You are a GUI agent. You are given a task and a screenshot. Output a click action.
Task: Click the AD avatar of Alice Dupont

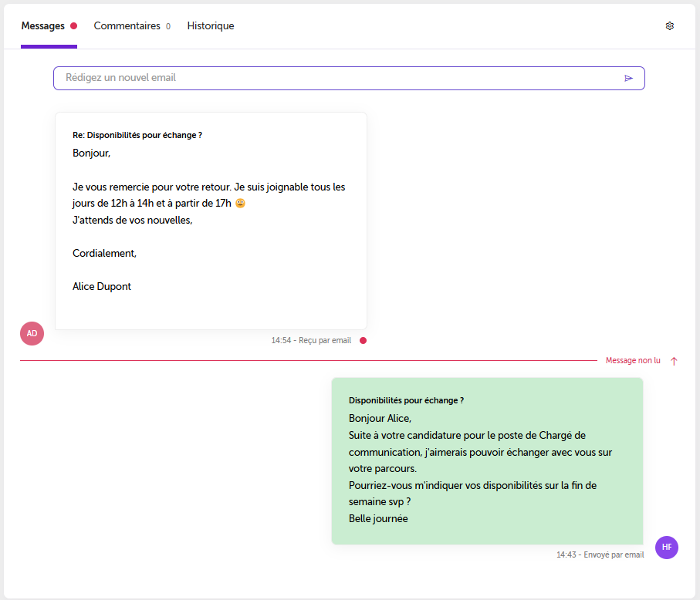32,333
